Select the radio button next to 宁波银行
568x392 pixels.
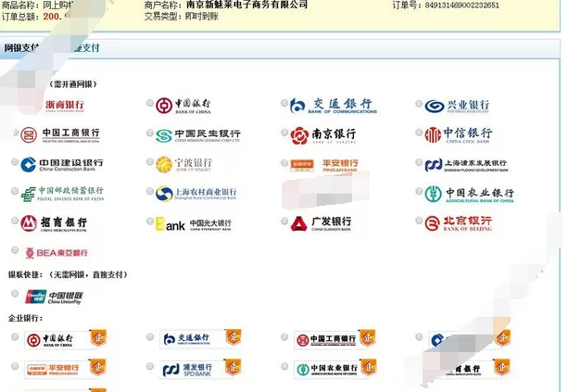150,161
